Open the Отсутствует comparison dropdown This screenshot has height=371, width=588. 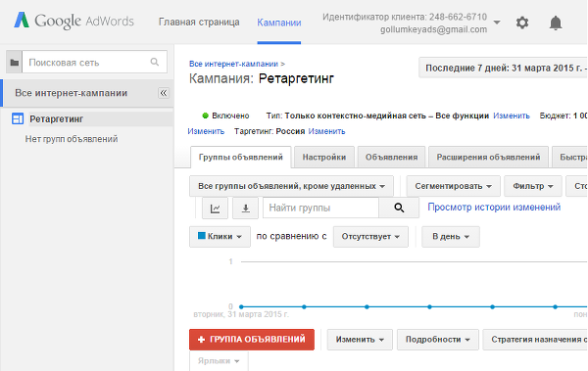tap(370, 237)
